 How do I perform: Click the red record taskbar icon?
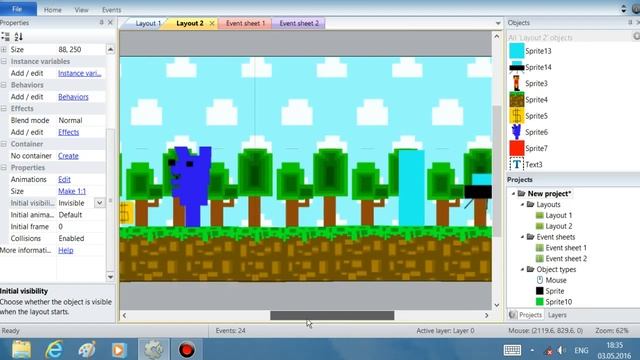pyautogui.click(x=186, y=350)
